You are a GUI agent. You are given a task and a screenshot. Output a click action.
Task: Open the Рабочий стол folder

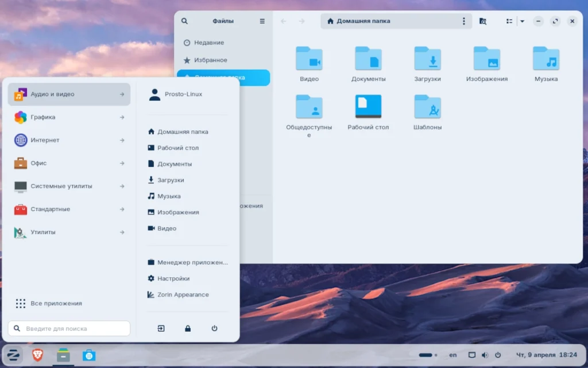point(368,112)
